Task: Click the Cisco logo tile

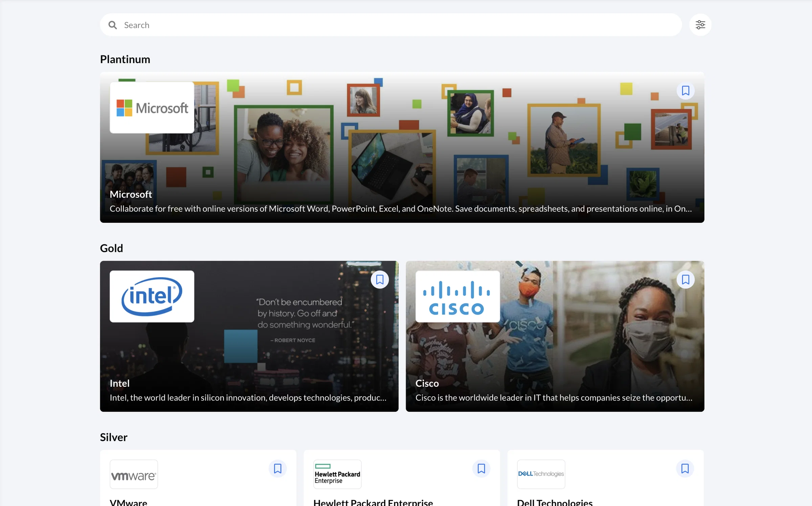Action: coord(458,296)
